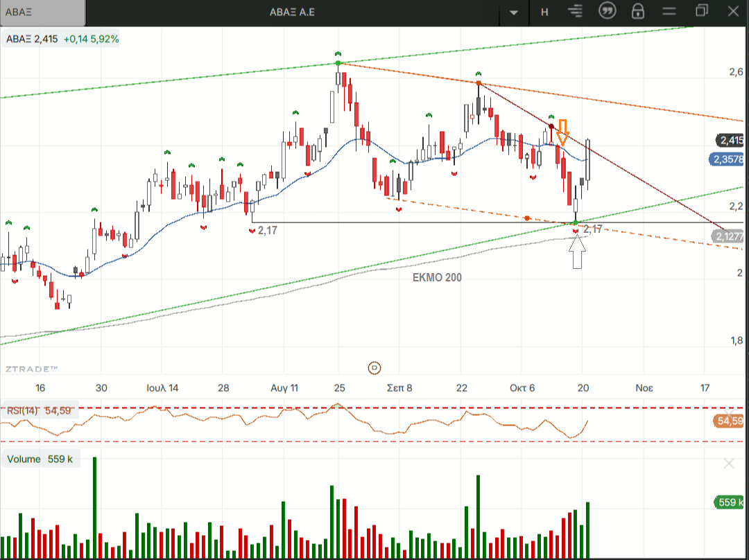The width and height of the screenshot is (749, 560).
Task: Click the quote bubble icon
Action: coord(607,12)
